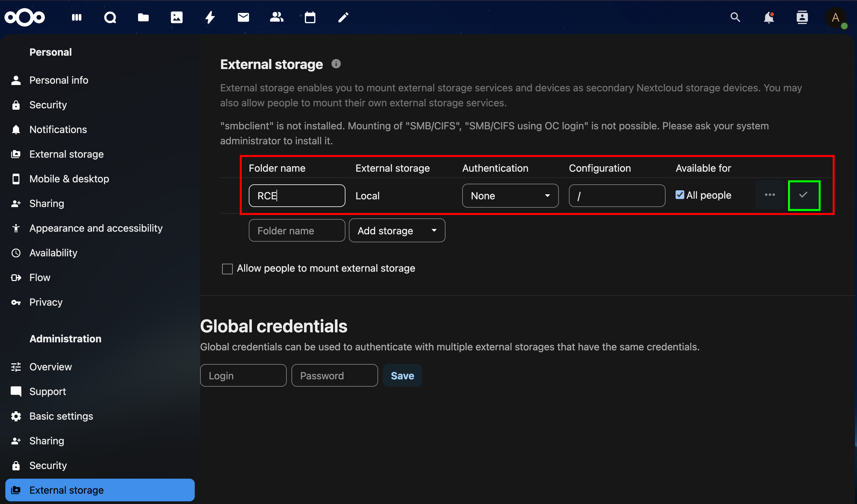Select administration External storage item
Viewport: 857px width, 504px height.
tap(100, 490)
